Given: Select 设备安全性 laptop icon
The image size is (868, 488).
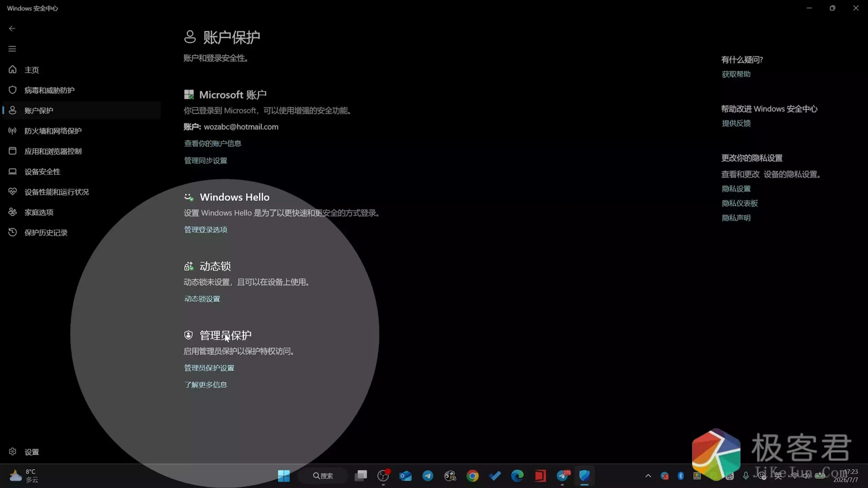Looking at the screenshot, I should pos(13,171).
